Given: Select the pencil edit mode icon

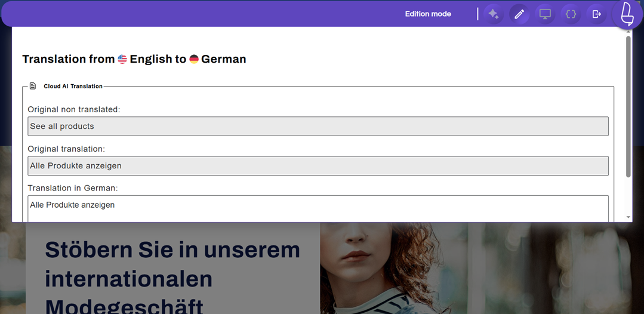Looking at the screenshot, I should (x=519, y=14).
